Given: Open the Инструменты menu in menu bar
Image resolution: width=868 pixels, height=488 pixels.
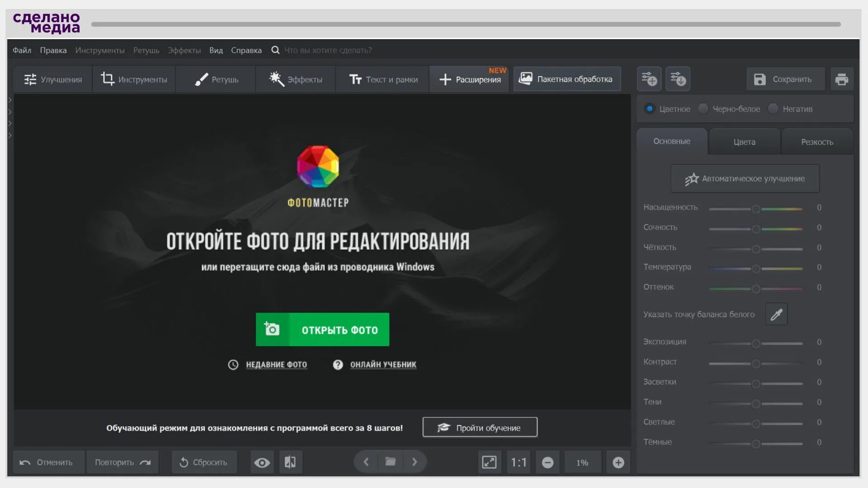Looking at the screenshot, I should pyautogui.click(x=100, y=50).
